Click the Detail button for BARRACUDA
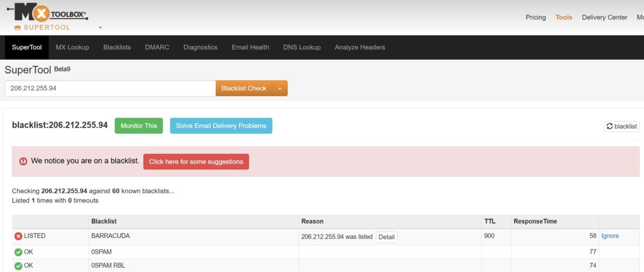 [386, 237]
